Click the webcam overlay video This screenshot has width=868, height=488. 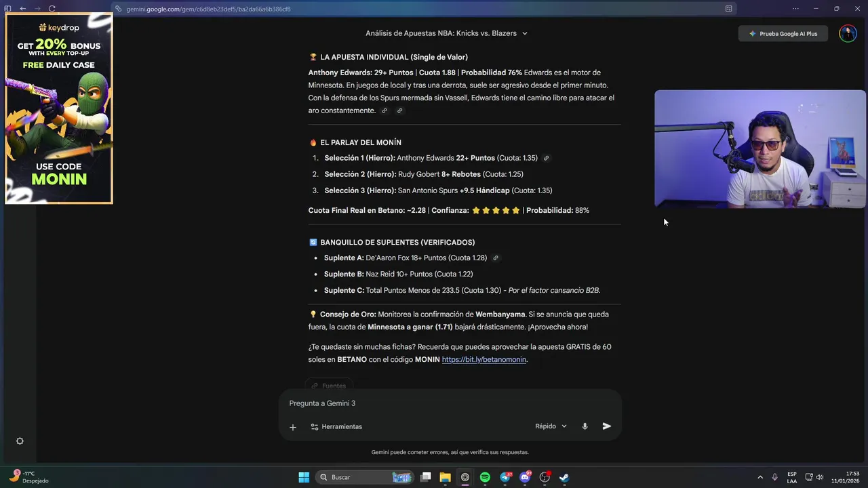click(x=760, y=149)
